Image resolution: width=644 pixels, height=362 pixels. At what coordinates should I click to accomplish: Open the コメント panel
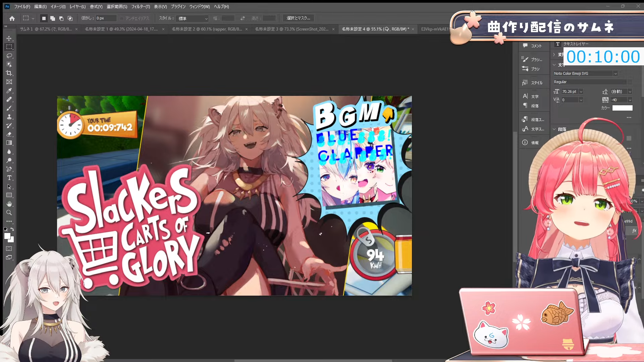coord(533,46)
